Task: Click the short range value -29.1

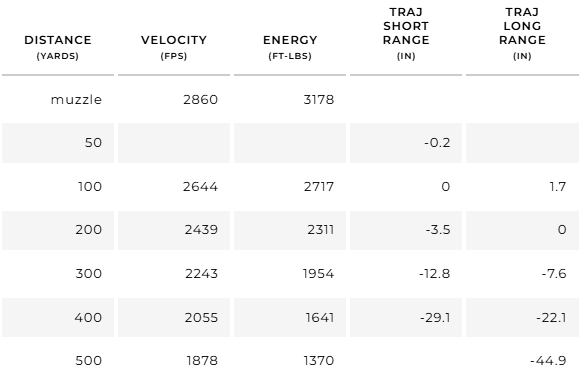Action: pos(435,318)
